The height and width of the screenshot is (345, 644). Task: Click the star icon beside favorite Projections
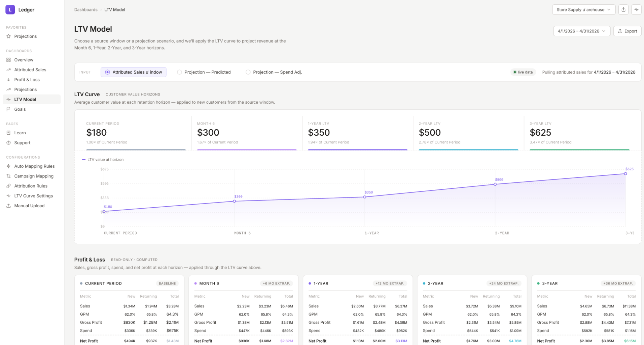pyautogui.click(x=9, y=36)
